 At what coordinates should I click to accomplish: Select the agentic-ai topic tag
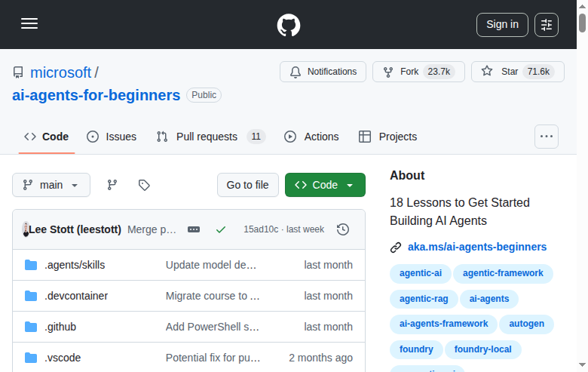click(421, 273)
